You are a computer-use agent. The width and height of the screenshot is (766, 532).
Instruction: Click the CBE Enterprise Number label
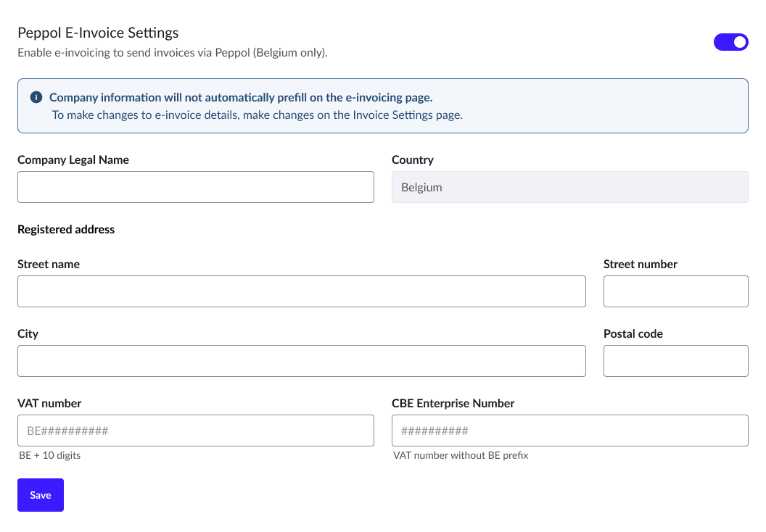[x=453, y=404]
